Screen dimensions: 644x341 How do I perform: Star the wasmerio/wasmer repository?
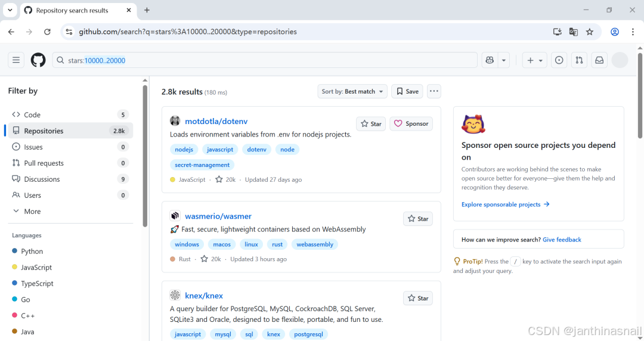pyautogui.click(x=417, y=219)
